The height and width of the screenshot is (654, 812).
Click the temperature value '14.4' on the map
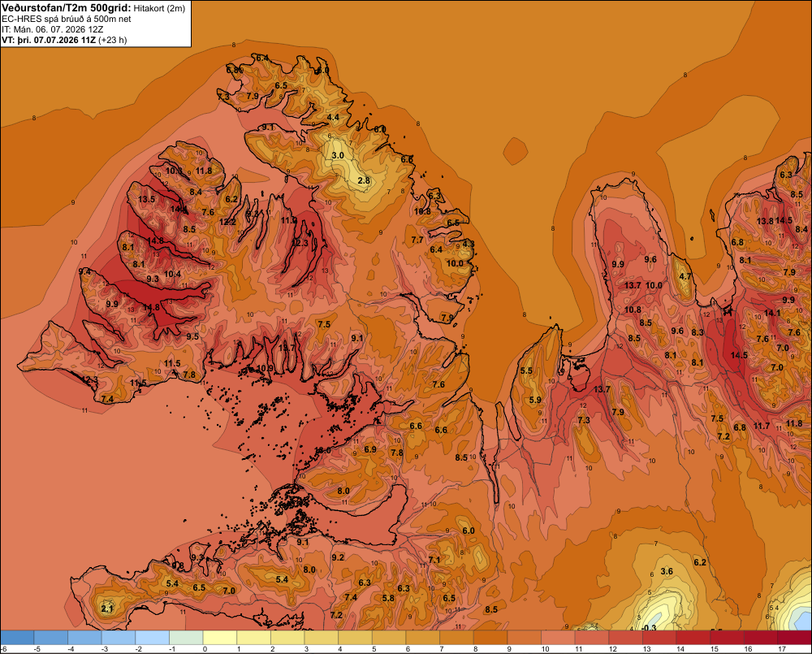click(x=179, y=209)
